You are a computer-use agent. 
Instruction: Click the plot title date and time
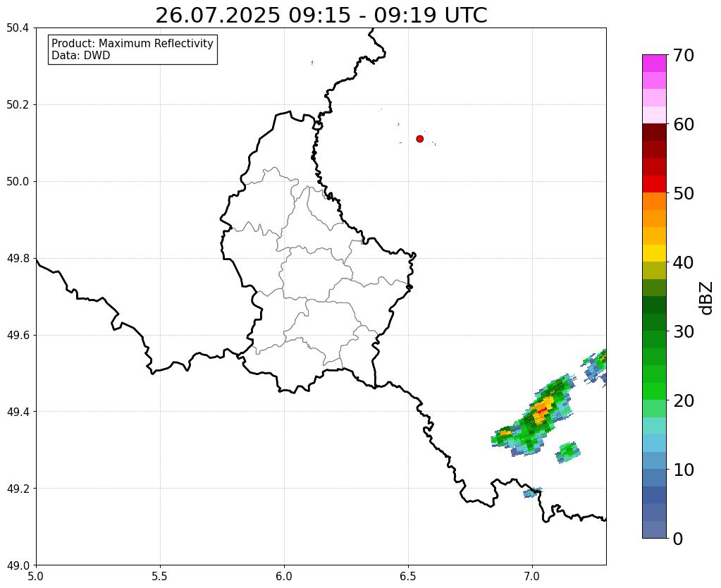click(x=321, y=16)
